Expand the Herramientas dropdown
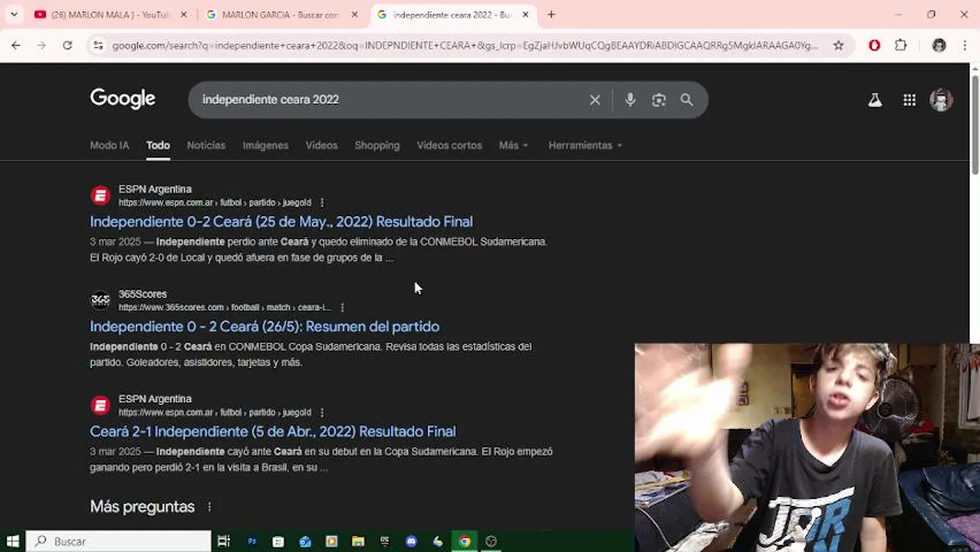 coord(585,145)
